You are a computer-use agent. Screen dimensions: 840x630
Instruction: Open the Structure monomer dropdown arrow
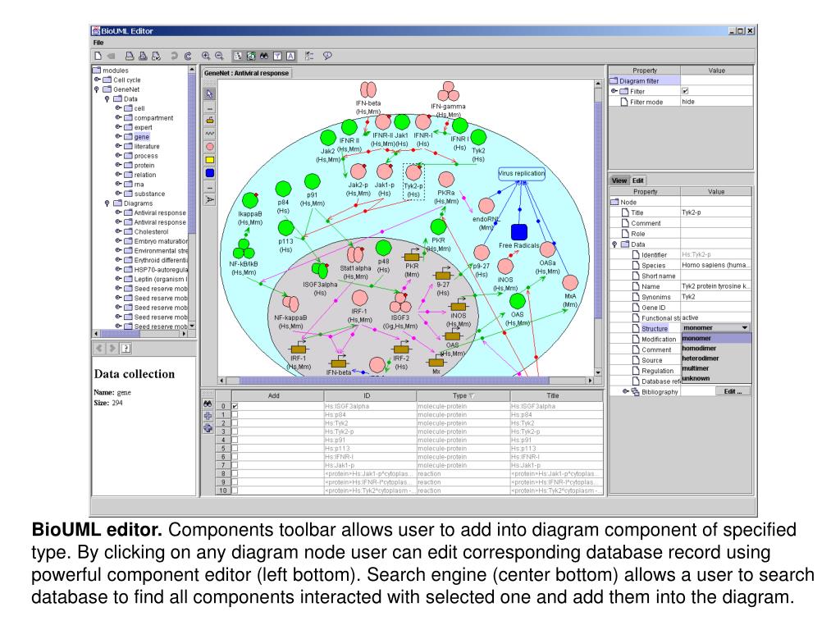745,328
